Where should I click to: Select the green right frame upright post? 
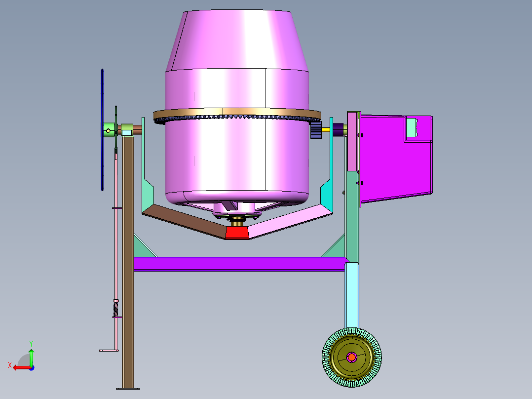pos(352,217)
